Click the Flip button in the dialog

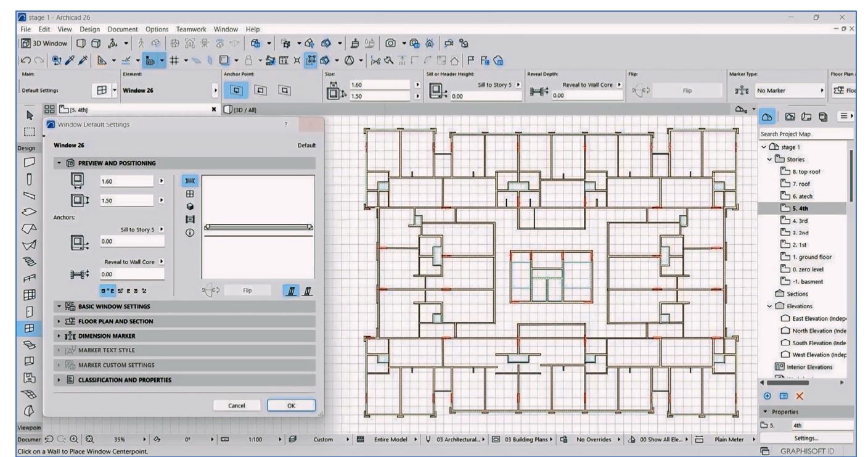click(247, 290)
